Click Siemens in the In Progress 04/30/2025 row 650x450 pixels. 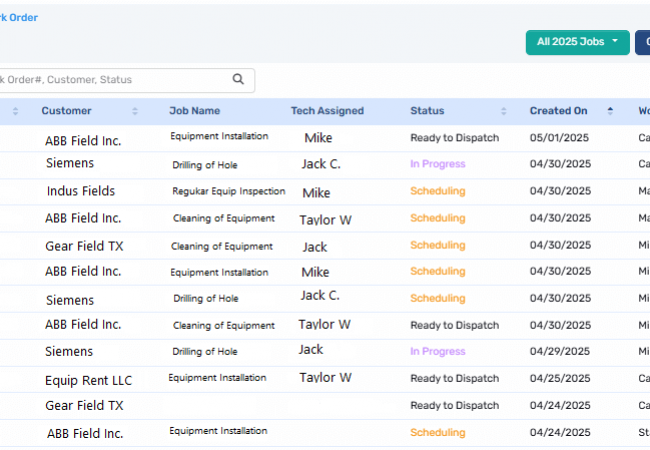[x=70, y=163]
